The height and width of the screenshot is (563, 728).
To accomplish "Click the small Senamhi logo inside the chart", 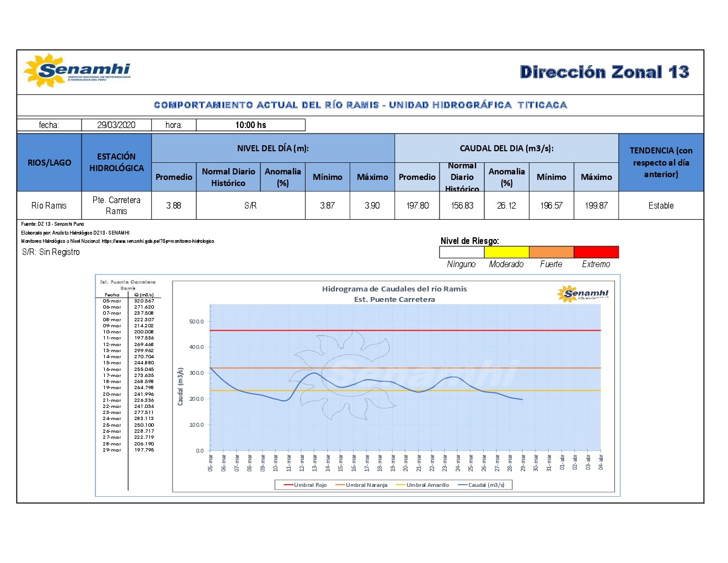I will coord(582,293).
